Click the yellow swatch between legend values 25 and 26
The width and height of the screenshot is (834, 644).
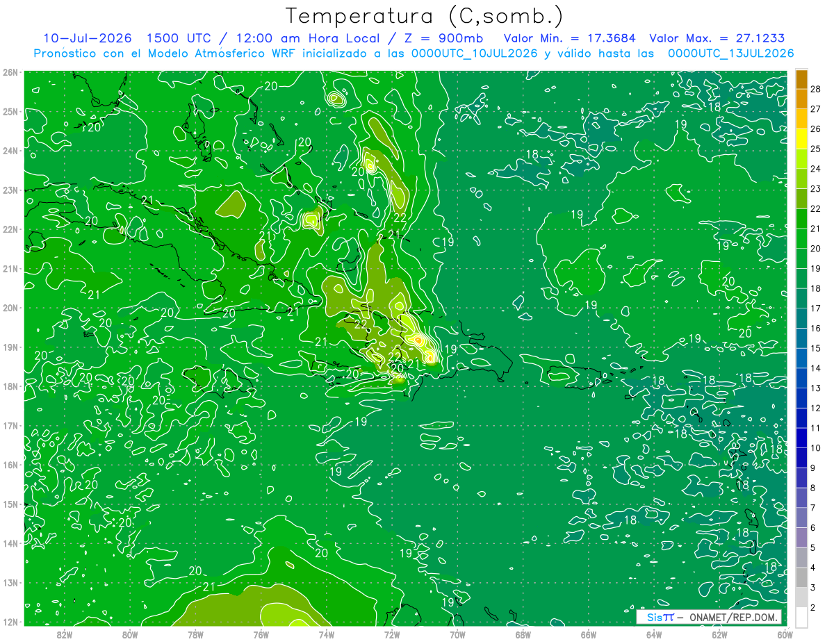801,138
